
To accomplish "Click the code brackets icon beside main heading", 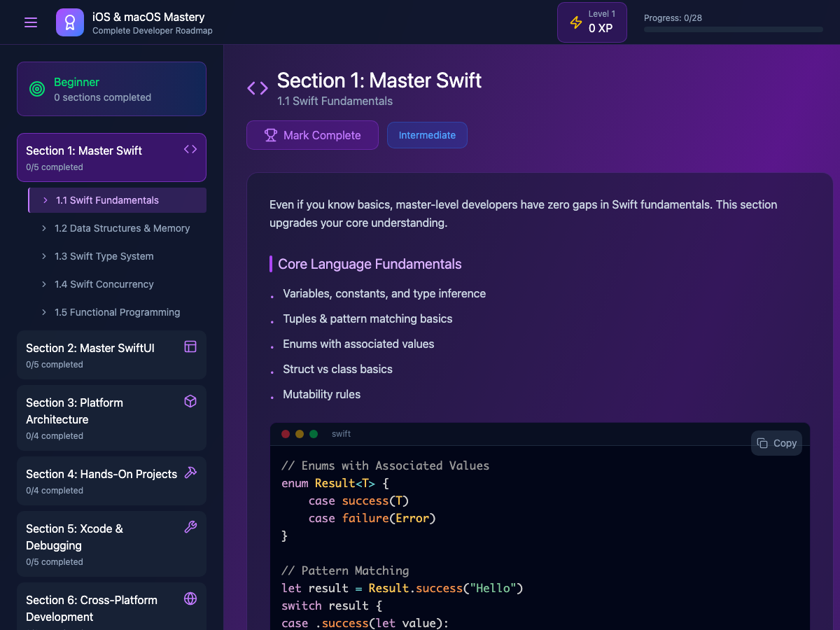I will click(x=258, y=88).
